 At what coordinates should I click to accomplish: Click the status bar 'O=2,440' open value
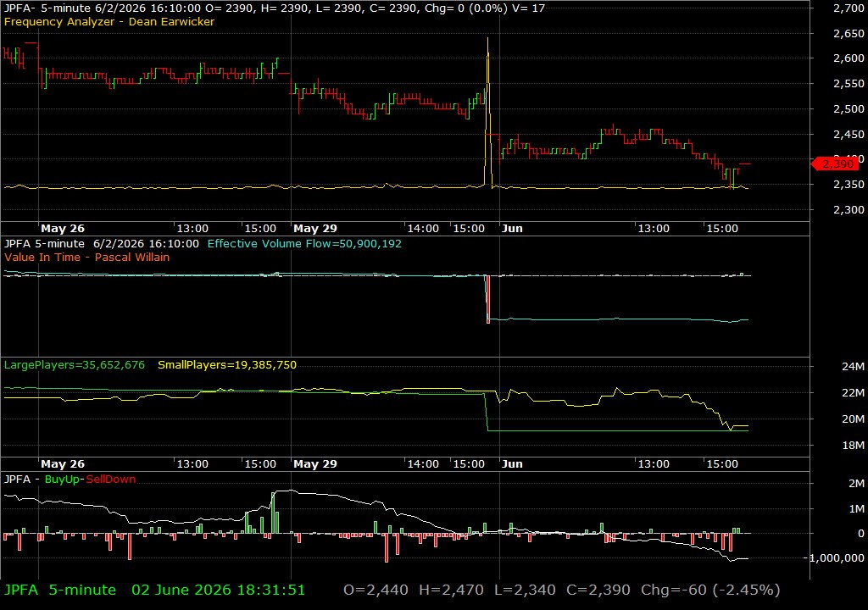[376, 590]
